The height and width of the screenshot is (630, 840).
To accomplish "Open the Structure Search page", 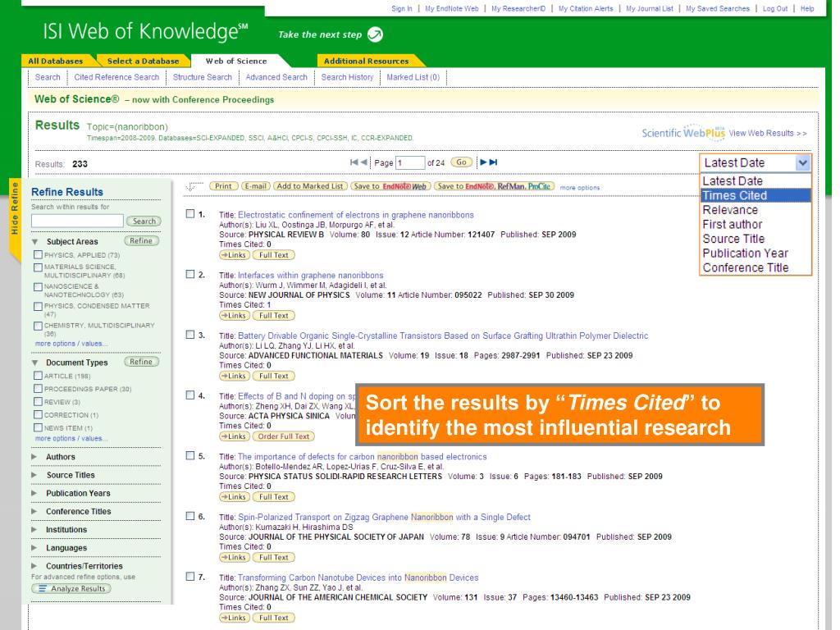I will click(x=203, y=77).
